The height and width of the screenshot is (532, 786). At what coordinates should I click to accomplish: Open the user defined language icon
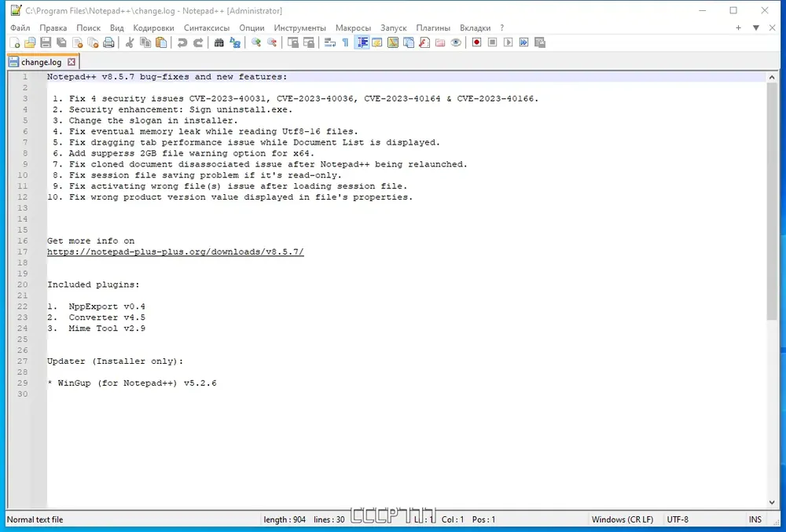pos(377,42)
